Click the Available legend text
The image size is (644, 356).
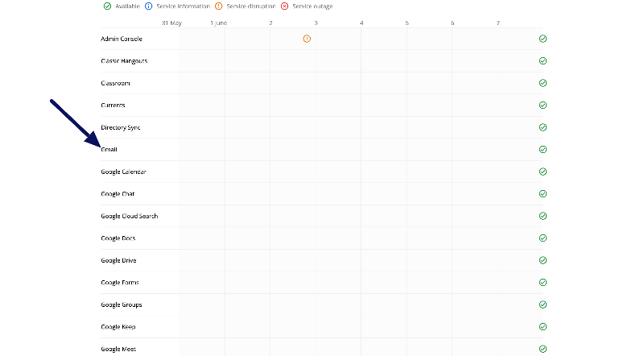point(127,6)
